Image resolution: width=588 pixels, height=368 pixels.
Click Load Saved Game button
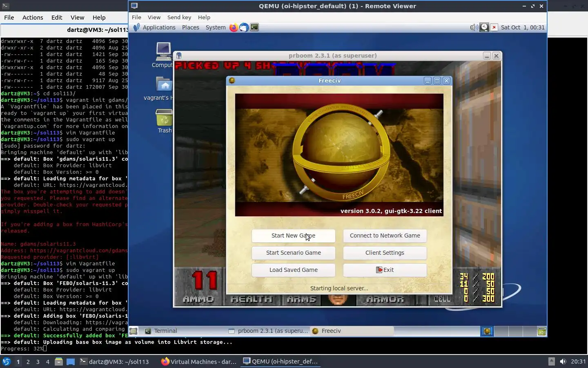(293, 270)
